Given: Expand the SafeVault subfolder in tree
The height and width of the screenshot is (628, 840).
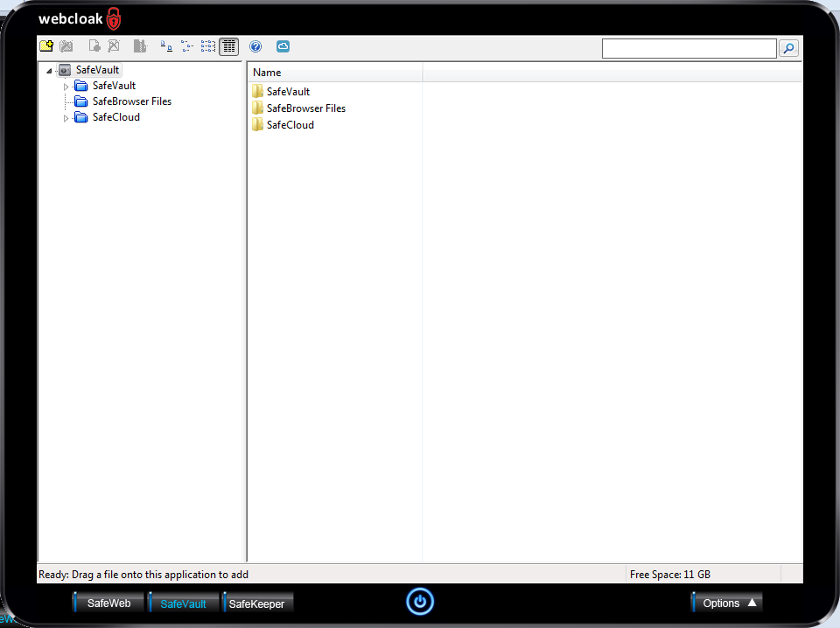Looking at the screenshot, I should tap(66, 87).
